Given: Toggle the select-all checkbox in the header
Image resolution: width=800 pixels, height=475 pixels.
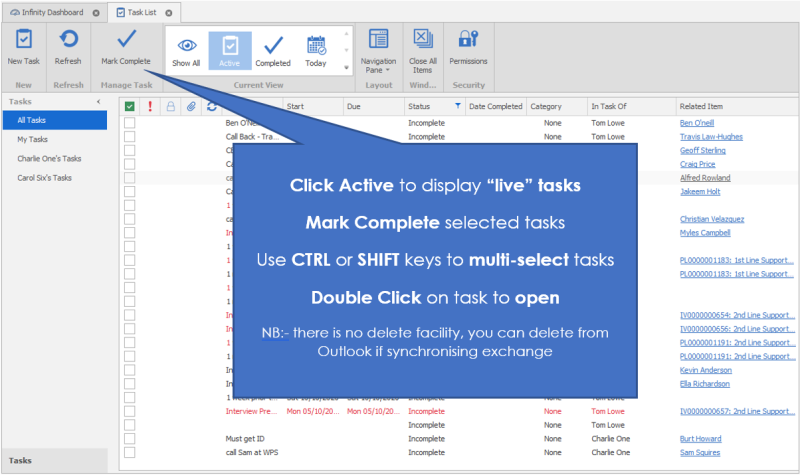Looking at the screenshot, I should pos(130,106).
